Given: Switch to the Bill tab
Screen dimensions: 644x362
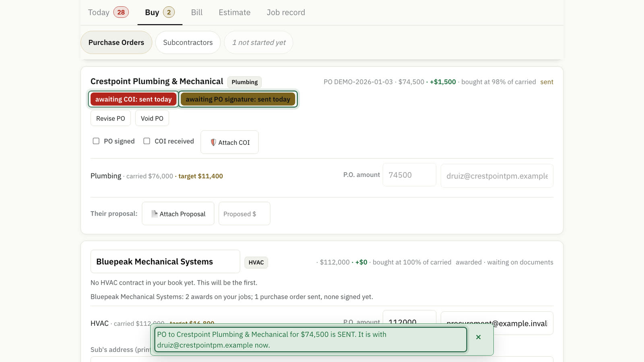Looking at the screenshot, I should (197, 12).
